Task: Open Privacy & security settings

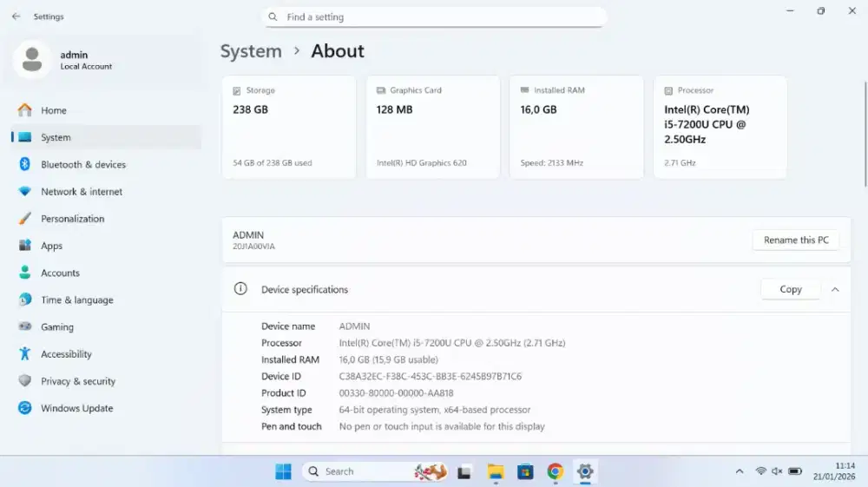Action: coord(106,381)
